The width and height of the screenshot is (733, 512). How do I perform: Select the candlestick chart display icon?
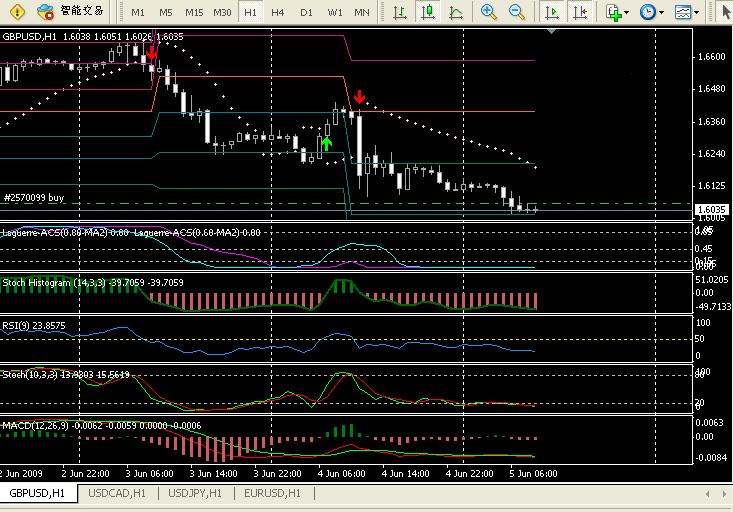(x=428, y=12)
